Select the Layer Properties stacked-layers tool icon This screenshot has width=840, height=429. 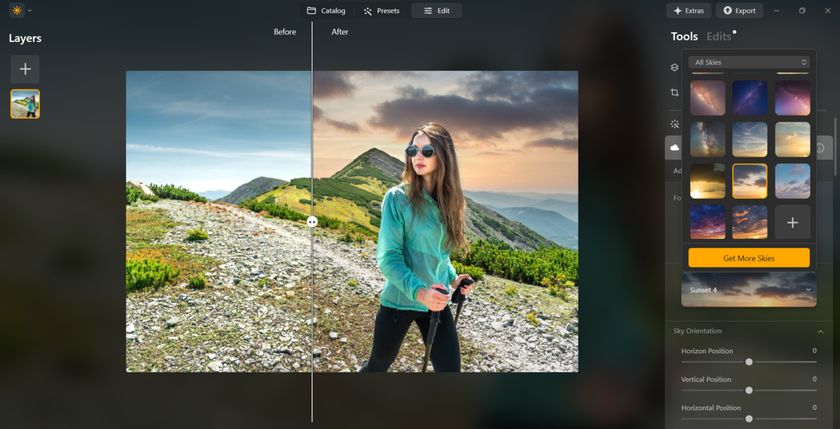(x=674, y=67)
